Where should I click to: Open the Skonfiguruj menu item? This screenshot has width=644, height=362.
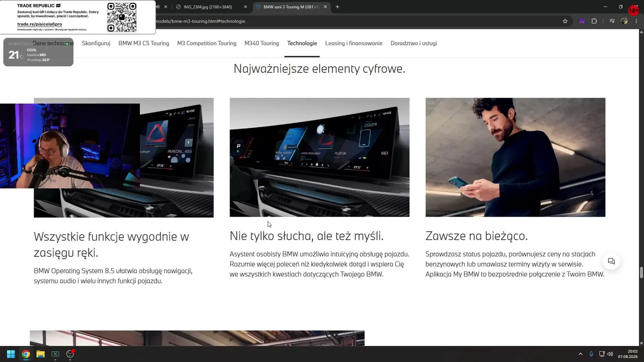96,43
